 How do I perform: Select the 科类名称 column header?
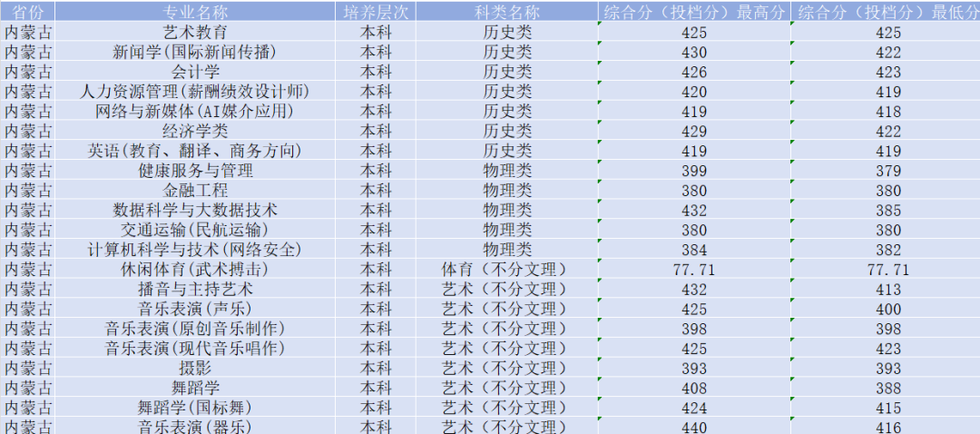[507, 11]
